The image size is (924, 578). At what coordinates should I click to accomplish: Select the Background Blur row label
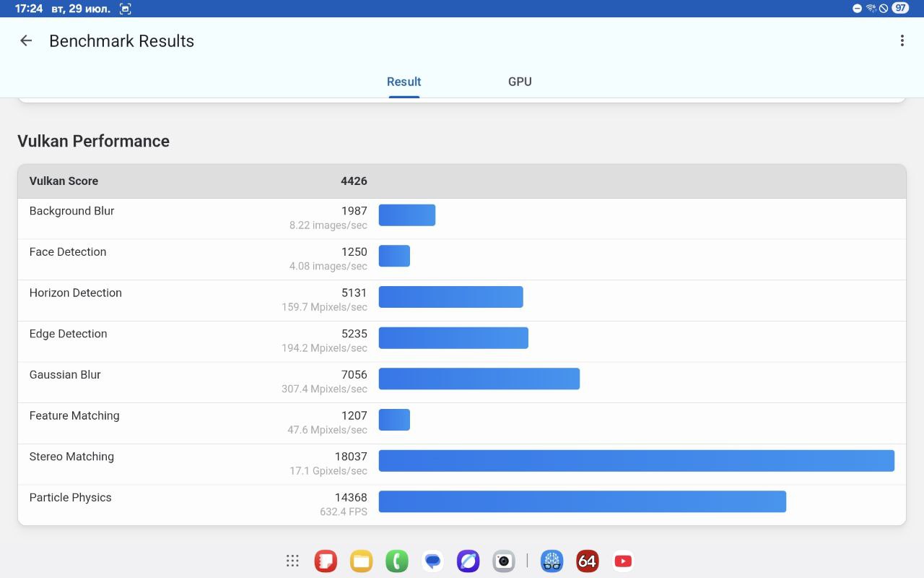71,211
